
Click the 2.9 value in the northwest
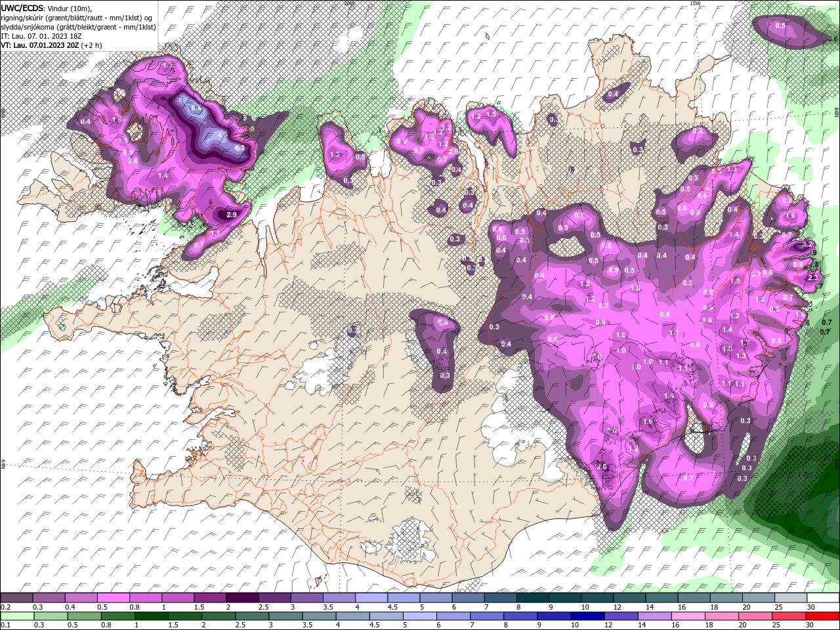[231, 215]
